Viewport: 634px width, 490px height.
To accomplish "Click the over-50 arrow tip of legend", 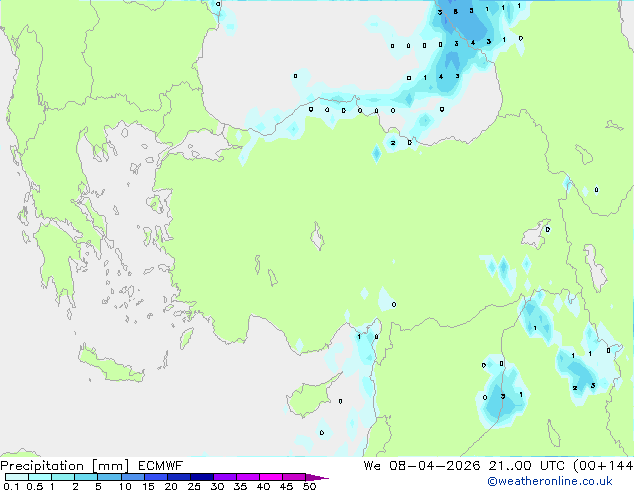I will [317, 477].
